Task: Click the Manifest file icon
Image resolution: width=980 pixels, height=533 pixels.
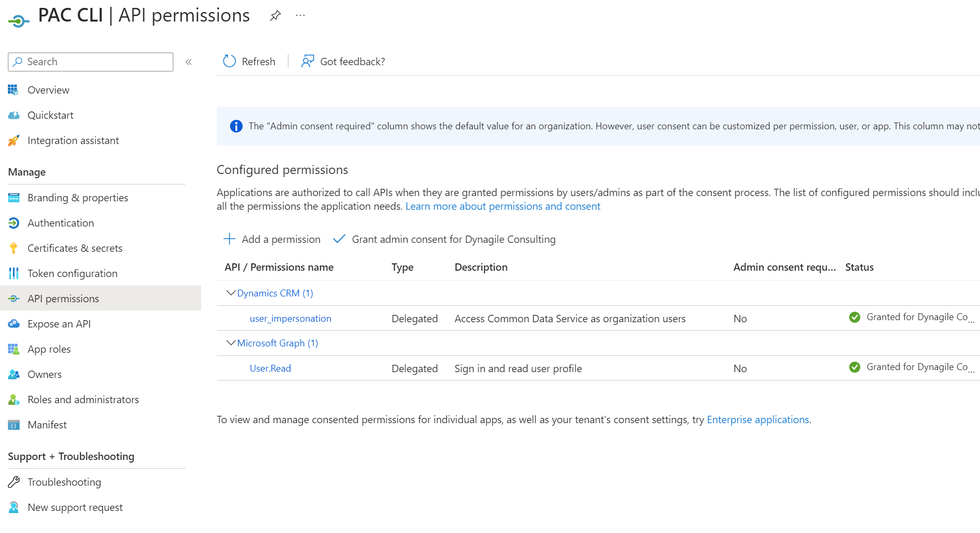Action: point(14,425)
